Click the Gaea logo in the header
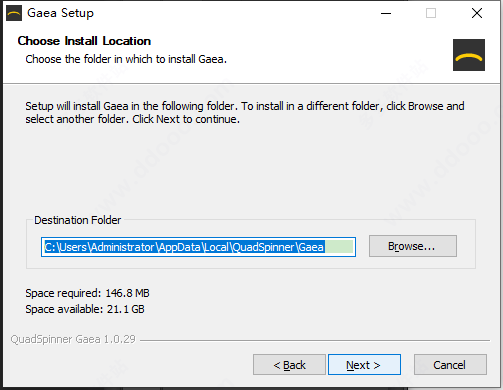The height and width of the screenshot is (390, 503). pos(469,55)
